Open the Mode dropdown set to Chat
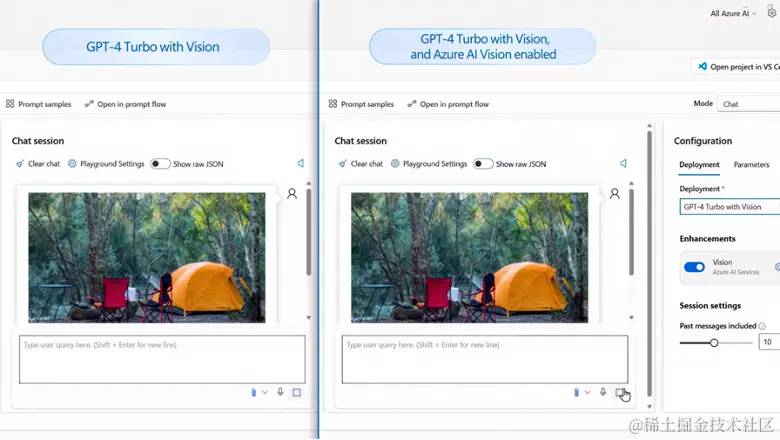The height and width of the screenshot is (440, 780). coord(749,104)
